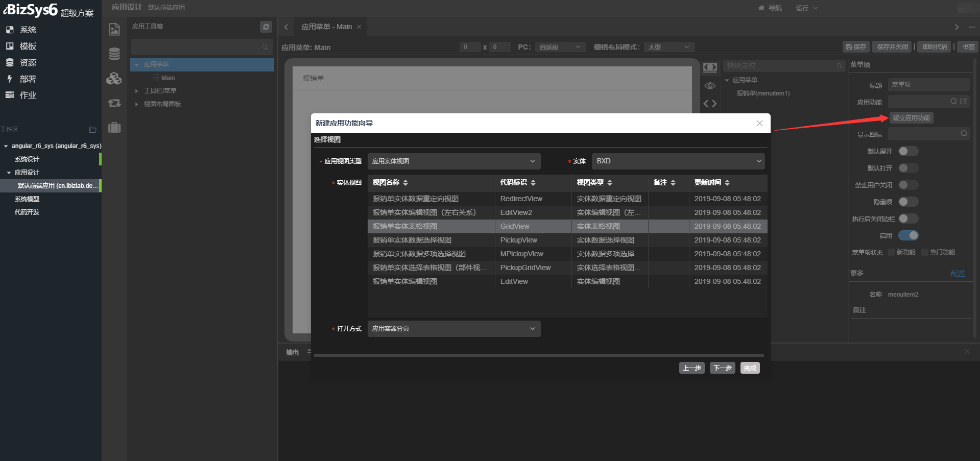
Task: Select the 报销单实体数据选择视图 row
Action: 567,240
